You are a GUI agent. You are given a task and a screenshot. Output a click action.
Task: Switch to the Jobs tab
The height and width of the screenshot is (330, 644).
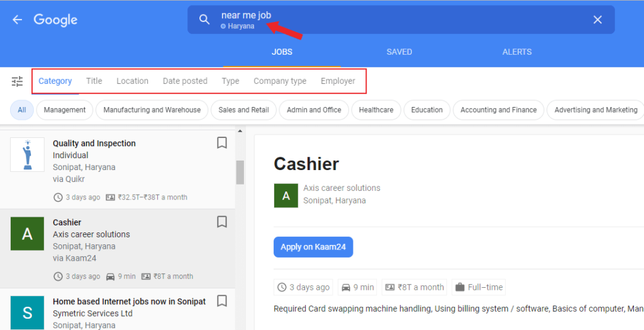coord(282,52)
